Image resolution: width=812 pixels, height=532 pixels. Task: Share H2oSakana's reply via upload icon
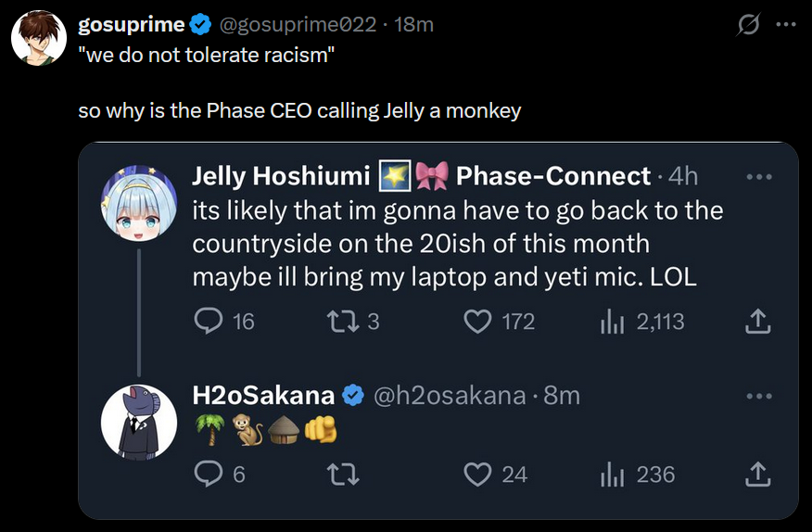757,475
